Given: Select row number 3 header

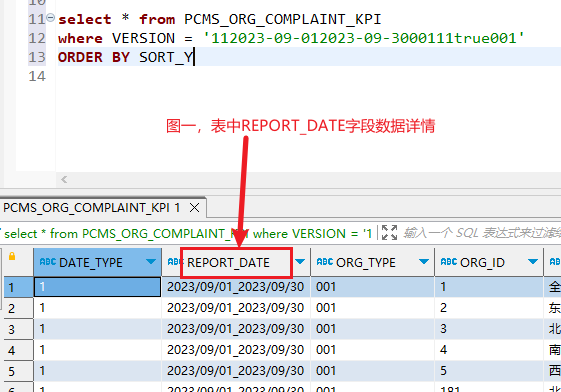Looking at the screenshot, I should tap(18, 329).
